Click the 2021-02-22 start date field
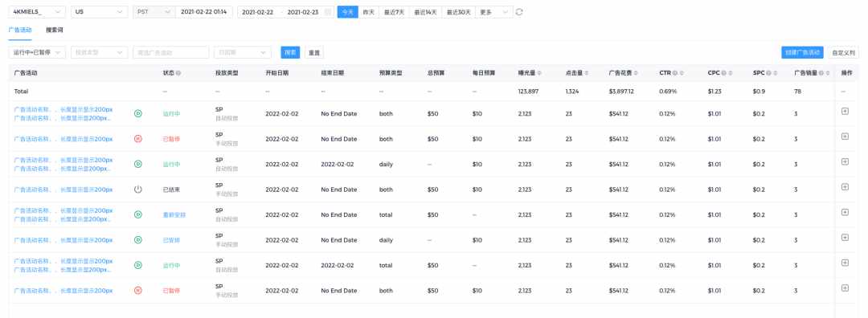The image size is (868, 318). [258, 11]
